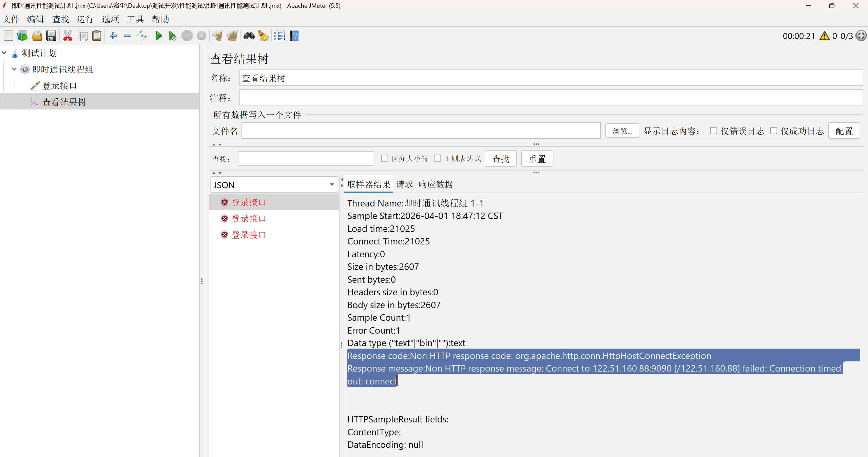Click the binoculars Search icon
This screenshot has width=868, height=457.
click(x=249, y=36)
